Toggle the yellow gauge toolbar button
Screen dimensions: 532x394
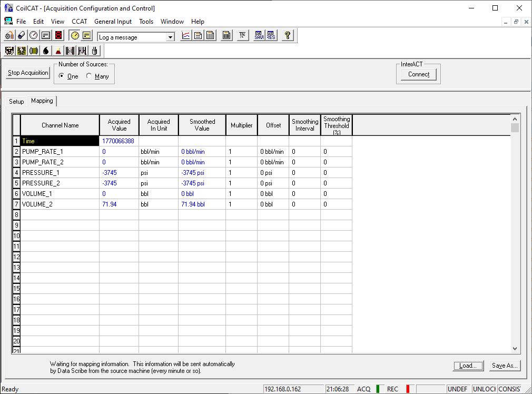[74, 36]
